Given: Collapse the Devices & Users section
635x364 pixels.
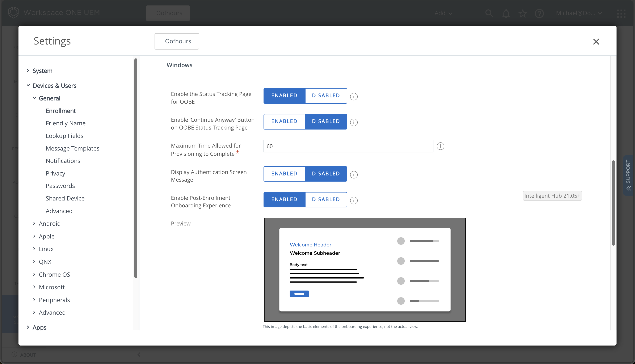Looking at the screenshot, I should (x=54, y=85).
